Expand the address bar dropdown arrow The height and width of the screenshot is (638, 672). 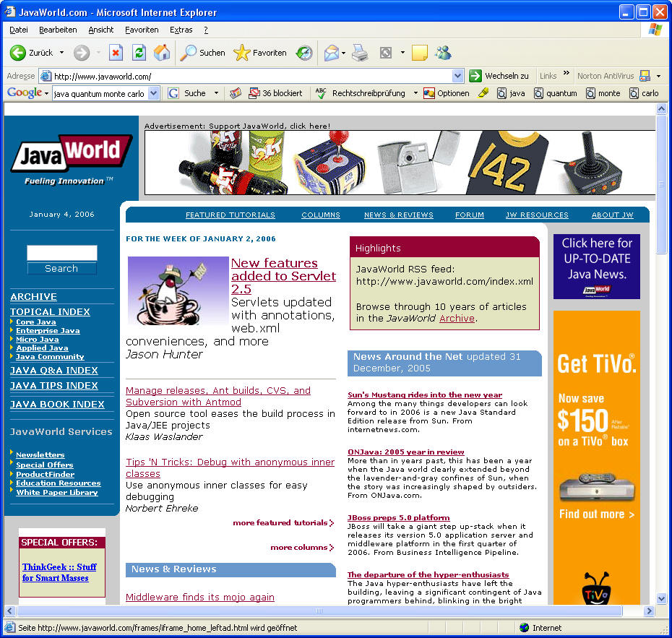tap(457, 76)
